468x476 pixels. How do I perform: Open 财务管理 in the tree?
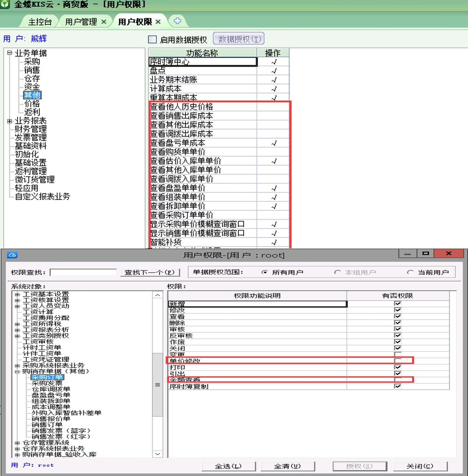(31, 129)
